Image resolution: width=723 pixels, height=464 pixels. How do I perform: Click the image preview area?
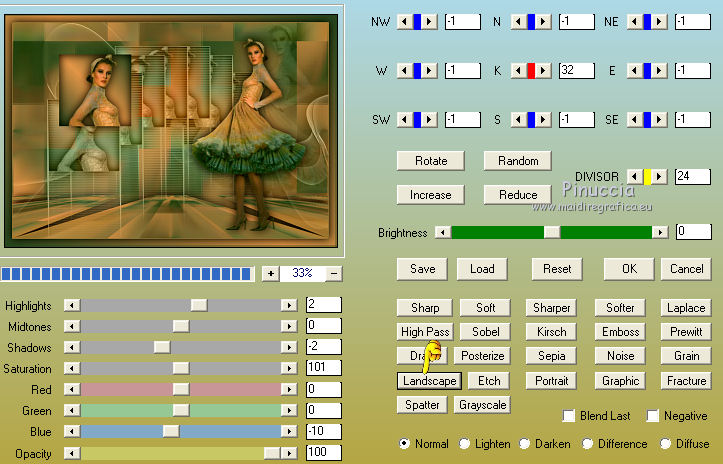click(171, 131)
